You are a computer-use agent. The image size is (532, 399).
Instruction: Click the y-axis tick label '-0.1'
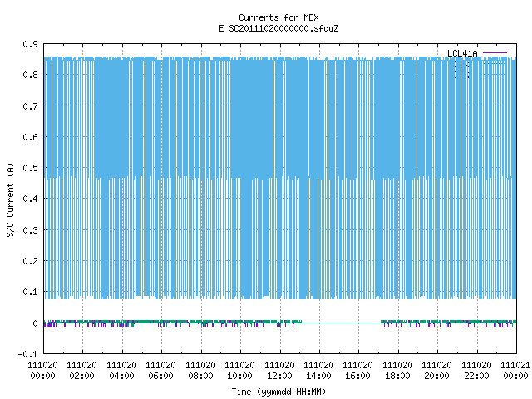pyautogui.click(x=27, y=354)
